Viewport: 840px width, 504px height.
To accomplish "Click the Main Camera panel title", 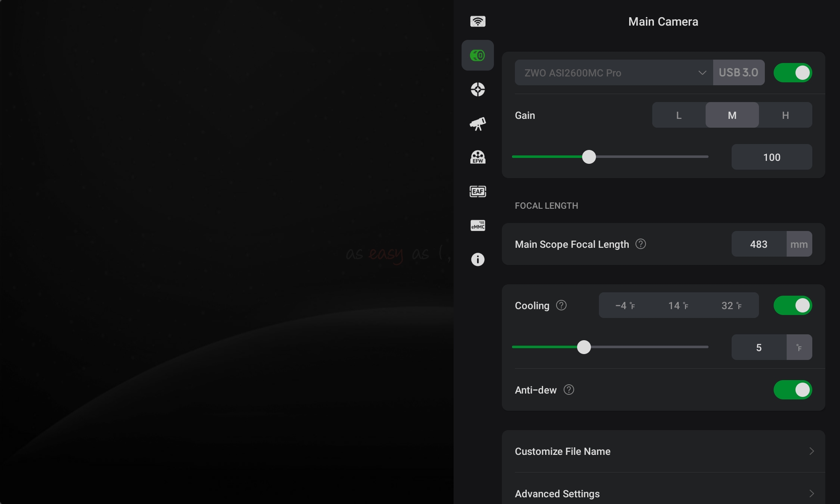I will tap(663, 21).
